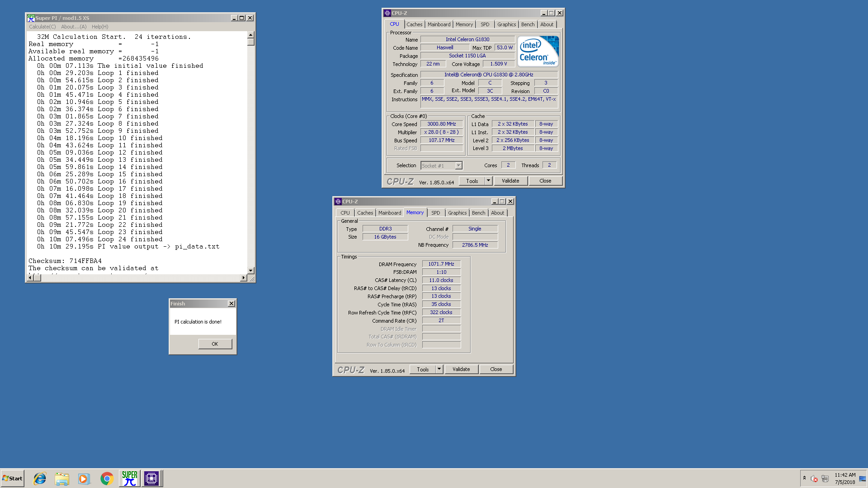Screen dimensions: 868x488
Task: Click the Super PI title bar icon
Action: click(31, 18)
